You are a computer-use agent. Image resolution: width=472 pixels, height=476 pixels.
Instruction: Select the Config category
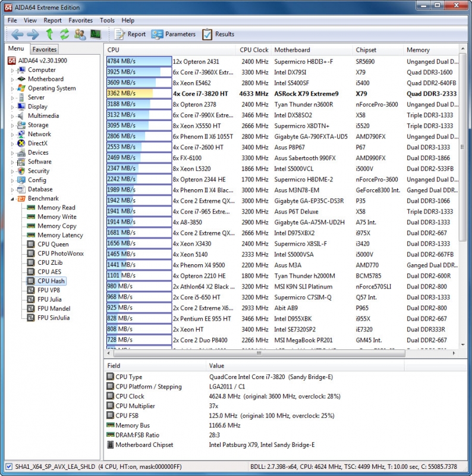[x=37, y=180]
